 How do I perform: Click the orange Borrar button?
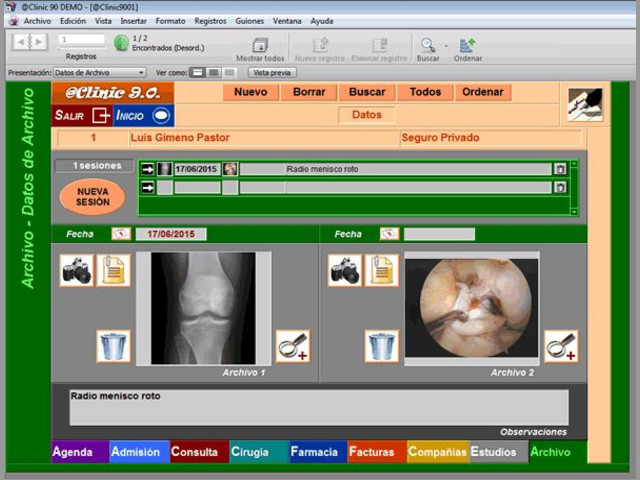click(x=309, y=92)
